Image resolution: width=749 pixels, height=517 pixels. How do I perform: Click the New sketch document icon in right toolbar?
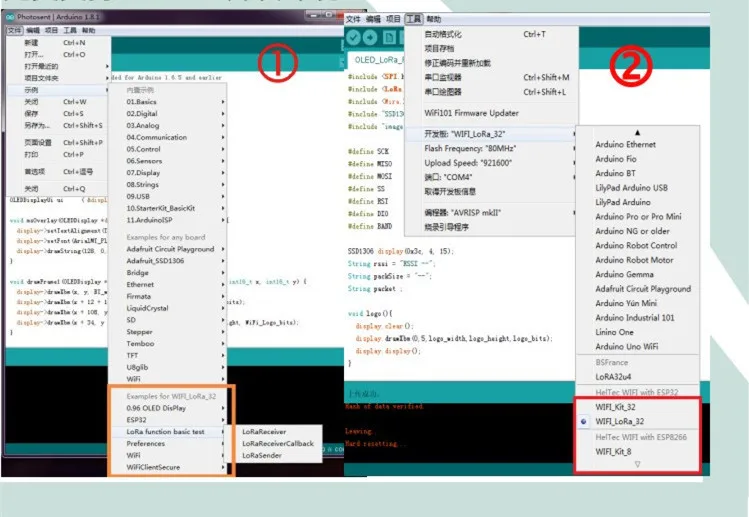click(389, 37)
